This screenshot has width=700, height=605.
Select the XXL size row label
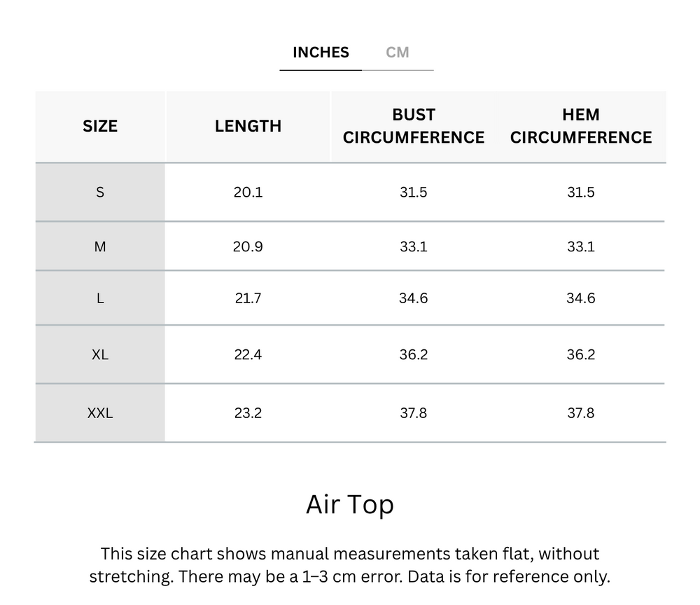[x=100, y=413]
